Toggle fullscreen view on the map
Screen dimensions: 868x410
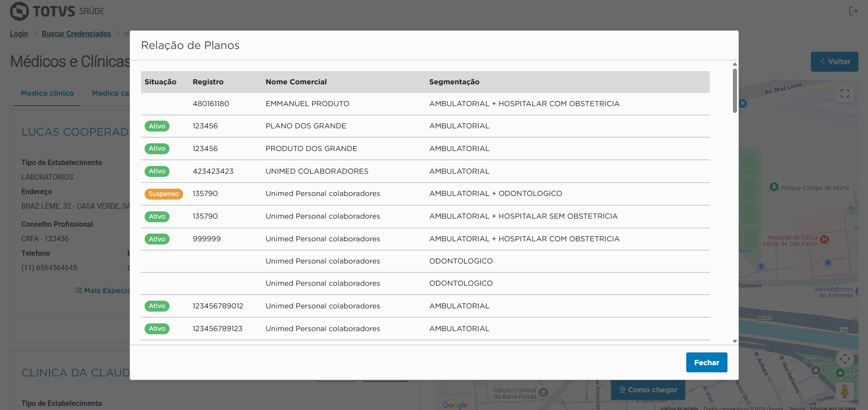(x=844, y=94)
